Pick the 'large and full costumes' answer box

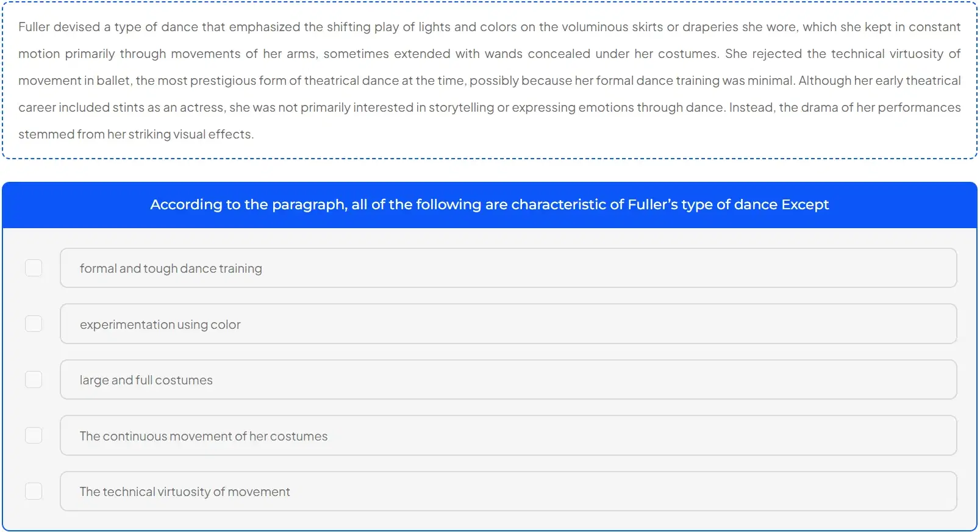pyautogui.click(x=508, y=380)
